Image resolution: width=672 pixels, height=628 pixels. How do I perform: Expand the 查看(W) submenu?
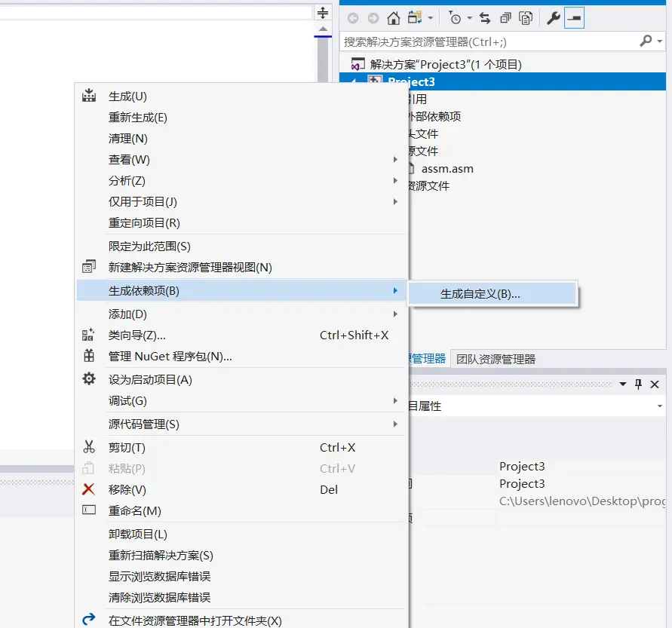coord(241,159)
